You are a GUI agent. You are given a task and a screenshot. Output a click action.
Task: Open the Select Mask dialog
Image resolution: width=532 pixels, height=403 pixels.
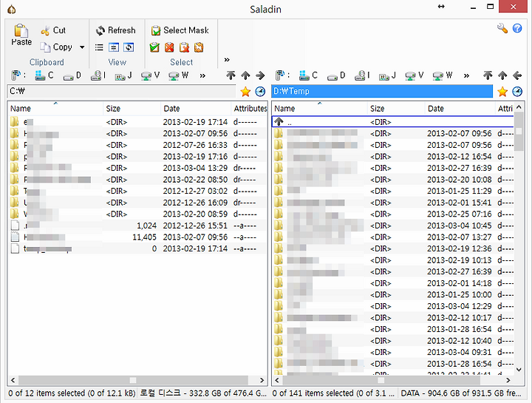click(x=180, y=30)
